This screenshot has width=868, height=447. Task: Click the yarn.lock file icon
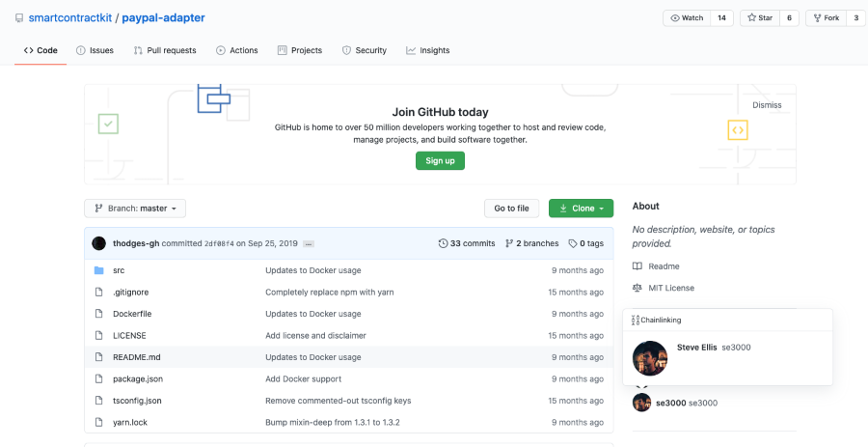[99, 422]
